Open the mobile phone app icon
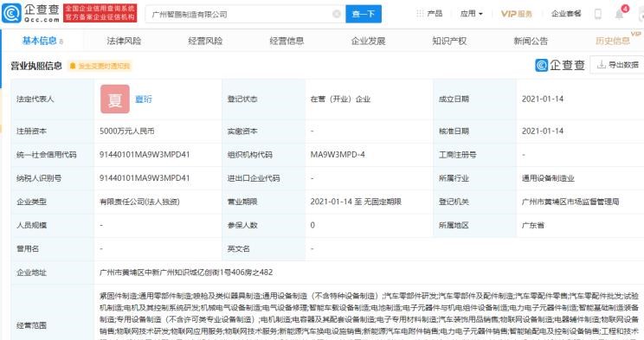 point(598,14)
